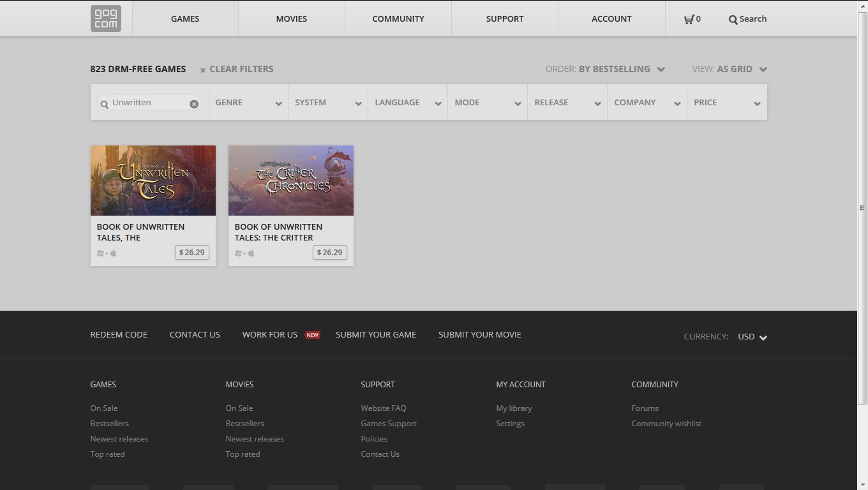Open the Work For Us link
This screenshot has height=490, width=868.
click(270, 334)
